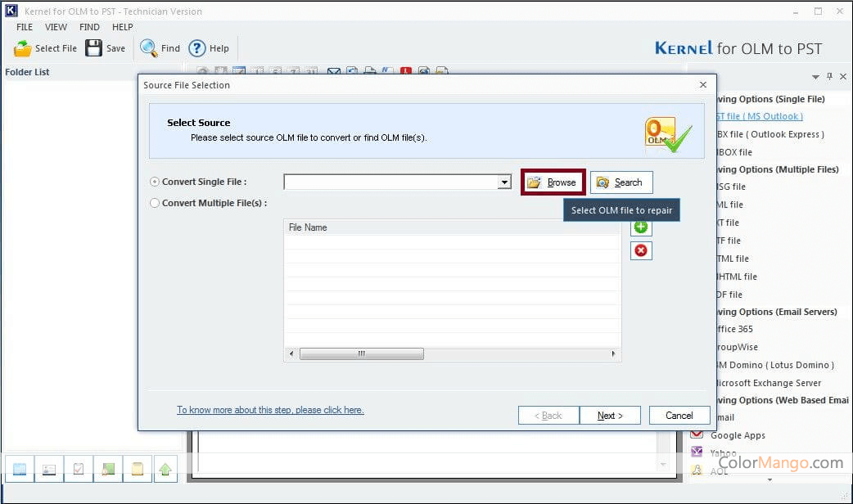
Task: Select MBOX file saving option
Action: coord(734,152)
